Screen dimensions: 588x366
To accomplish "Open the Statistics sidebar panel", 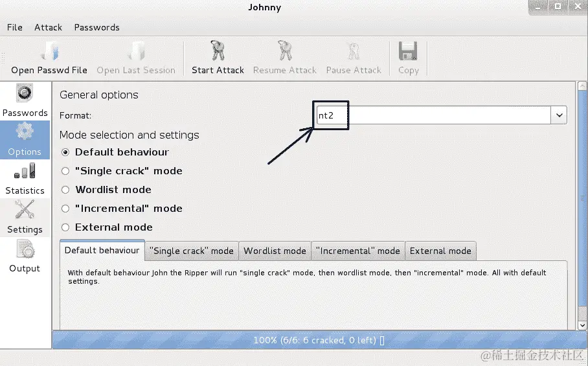I will [x=25, y=179].
